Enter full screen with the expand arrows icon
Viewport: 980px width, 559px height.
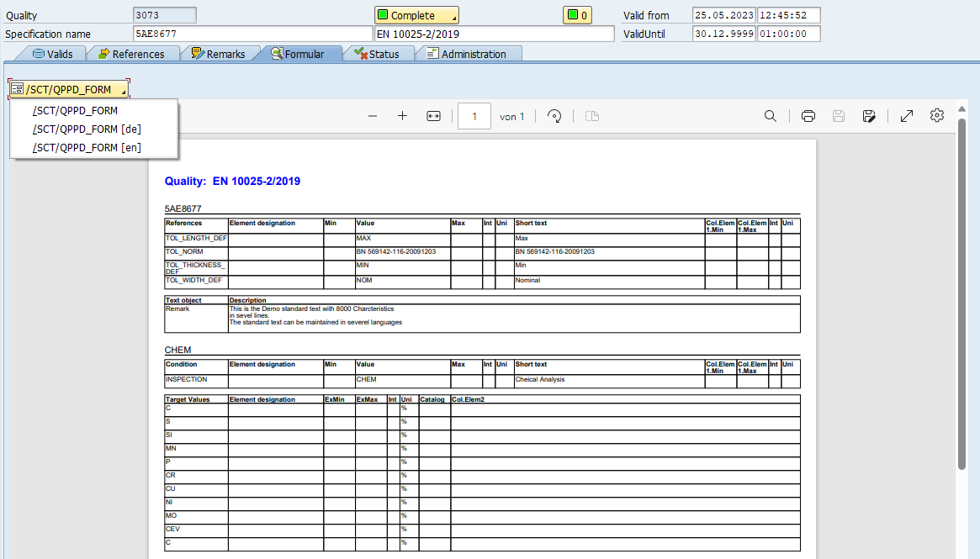[x=907, y=116]
